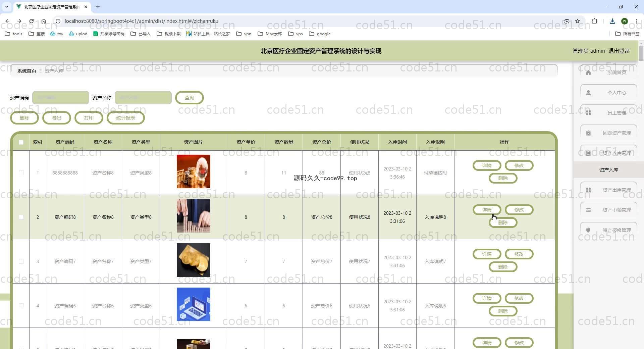Open the uplod bookmark
This screenshot has height=349, width=644.
[x=78, y=34]
